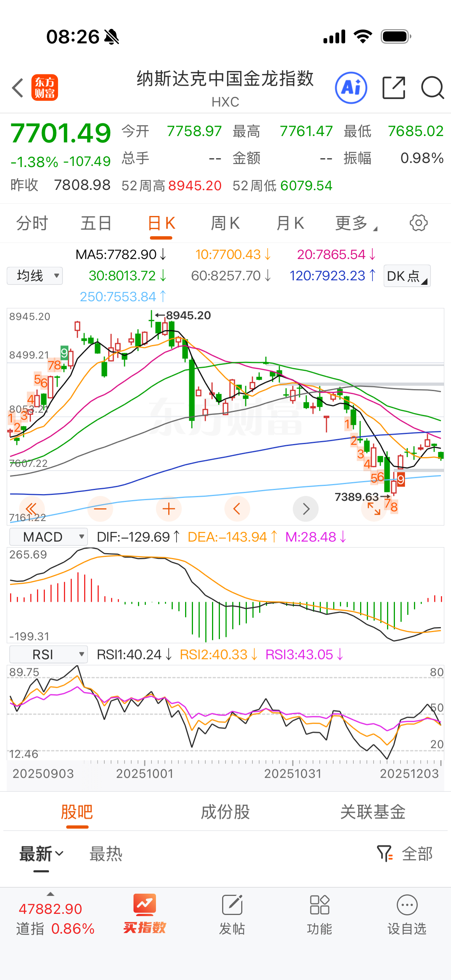
Task: Tap the 买指数 icon
Action: coord(145,915)
